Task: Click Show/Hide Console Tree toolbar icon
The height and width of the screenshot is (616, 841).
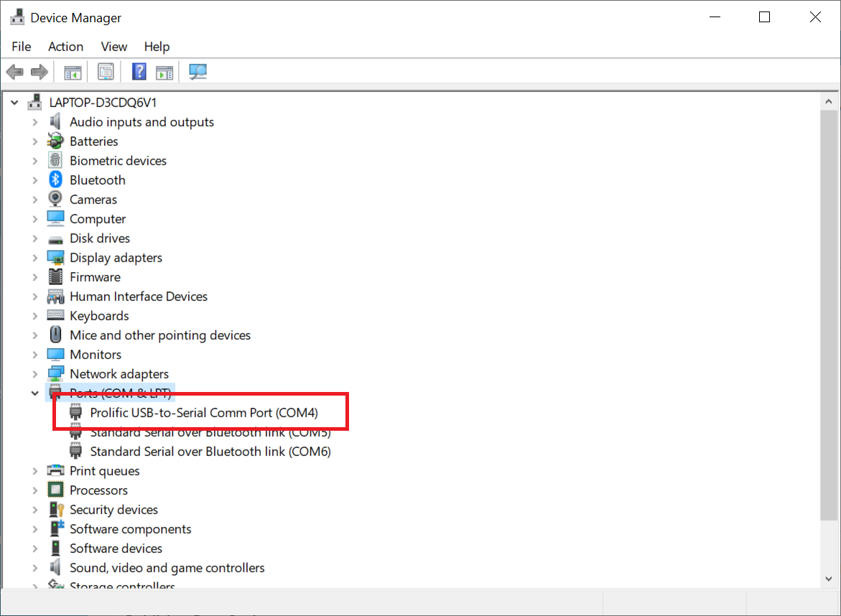Action: pyautogui.click(x=73, y=72)
